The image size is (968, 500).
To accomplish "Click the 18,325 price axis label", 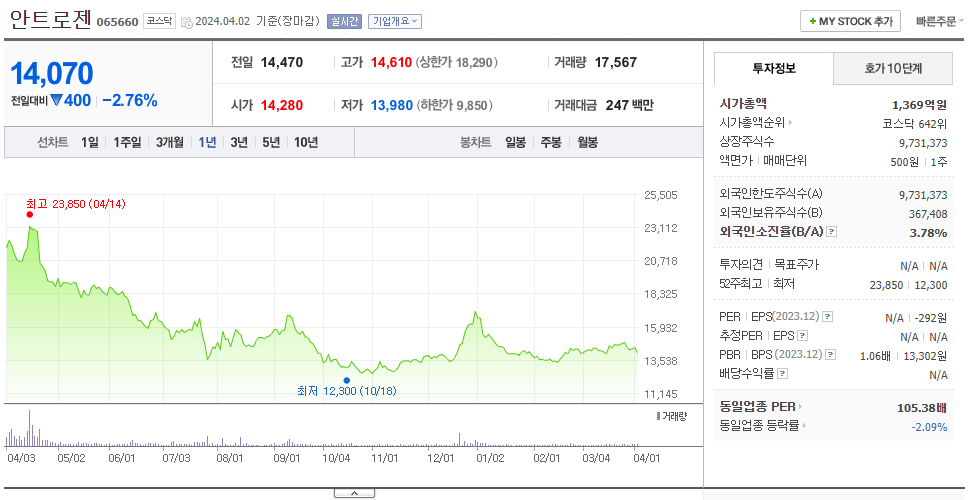I will pos(661,294).
